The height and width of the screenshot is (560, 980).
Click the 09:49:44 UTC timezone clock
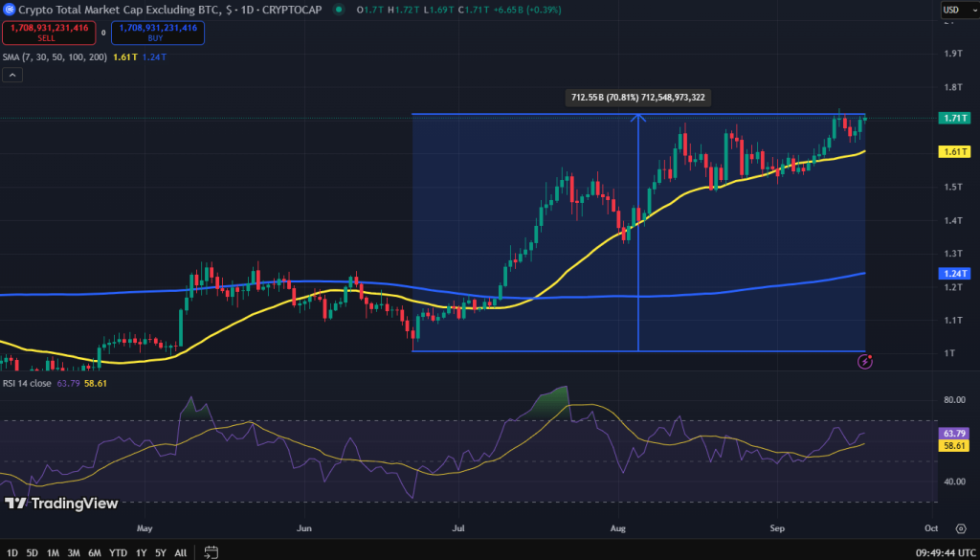(946, 552)
